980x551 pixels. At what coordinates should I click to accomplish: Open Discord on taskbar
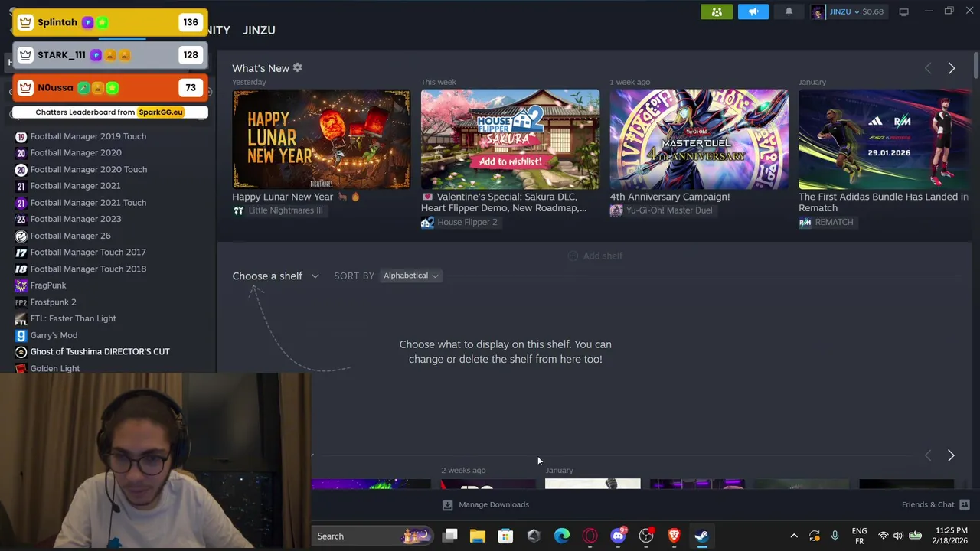[618, 536]
